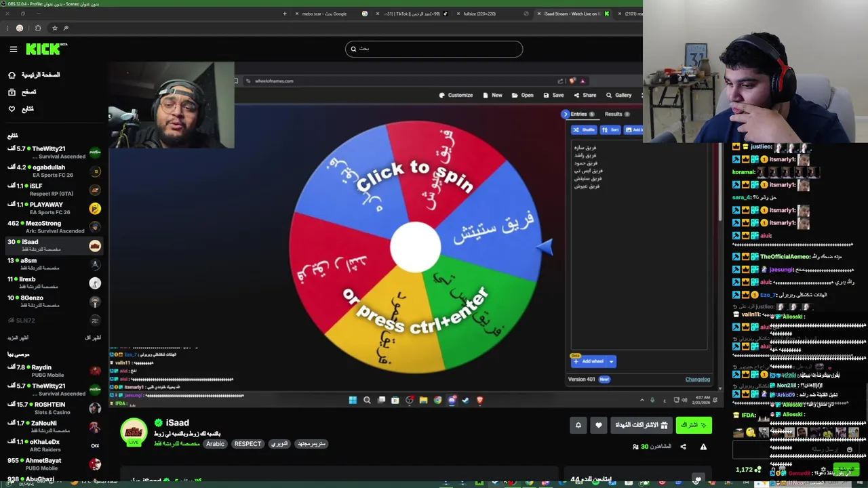This screenshot has width=868, height=488.
Task: Click the iSaad streamer avatar
Action: click(134, 432)
